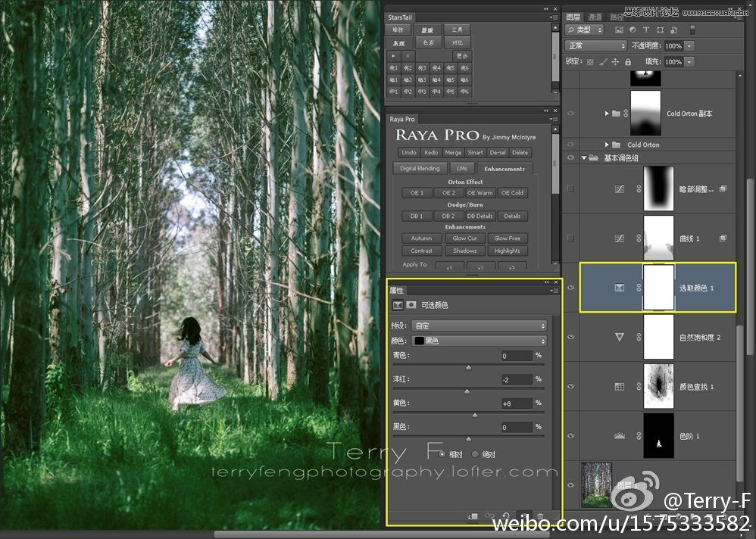Toggle visibility of Cold Orton group
The height and width of the screenshot is (539, 756).
(571, 145)
